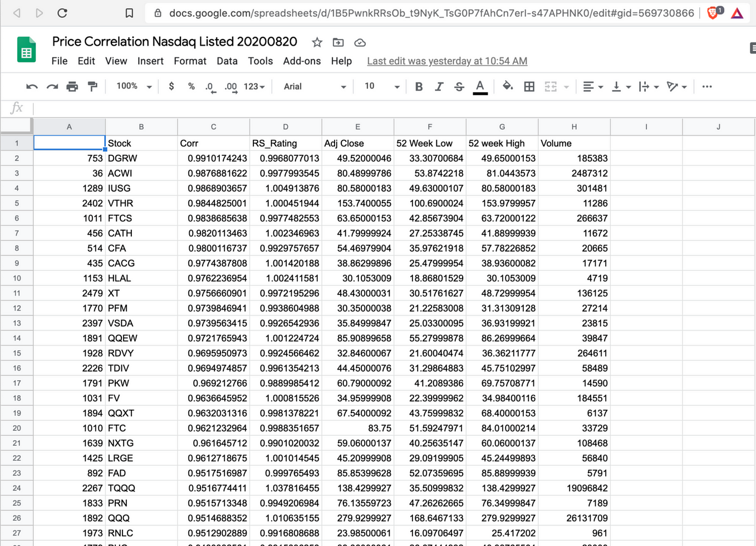The width and height of the screenshot is (756, 546).
Task: Open the vertical align dropdown
Action: click(621, 86)
